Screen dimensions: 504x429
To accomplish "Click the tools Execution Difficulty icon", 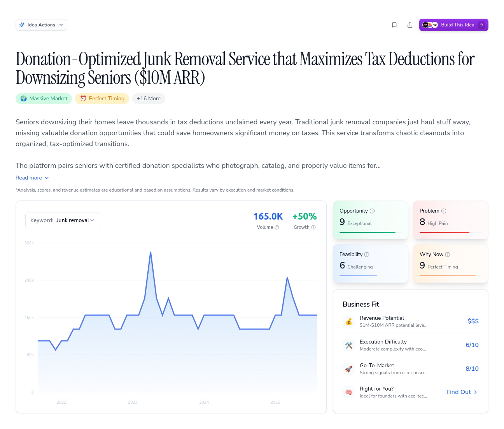I will point(349,345).
